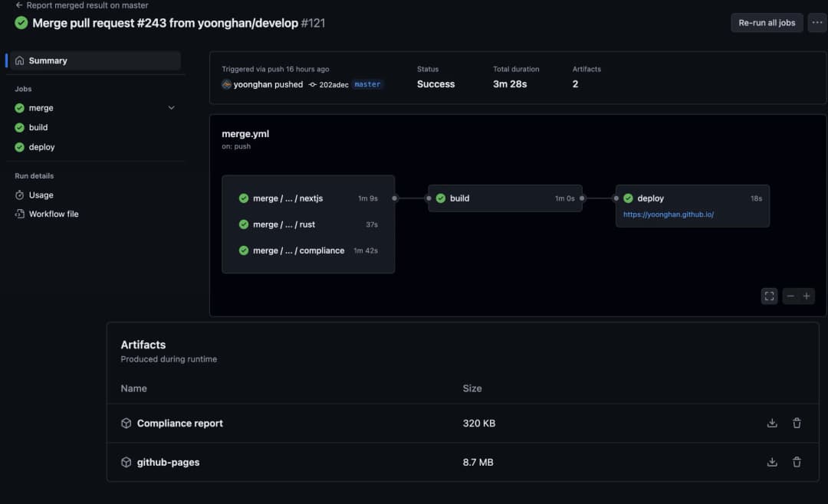Click the Re-run all jobs button
The width and height of the screenshot is (828, 504).
click(x=767, y=22)
